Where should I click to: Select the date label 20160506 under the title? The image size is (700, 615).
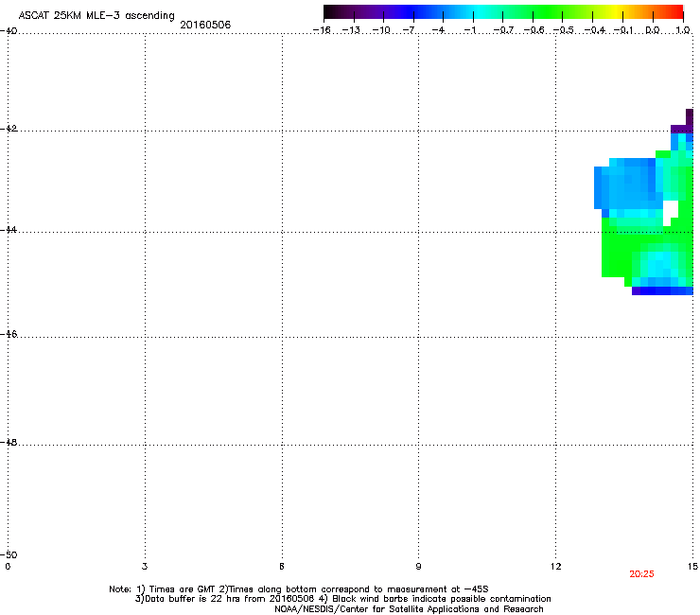click(205, 25)
